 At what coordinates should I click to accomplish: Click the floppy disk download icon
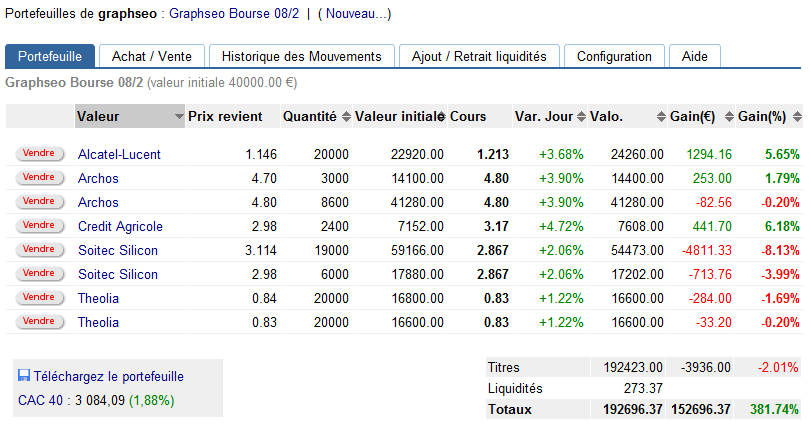[x=24, y=376]
